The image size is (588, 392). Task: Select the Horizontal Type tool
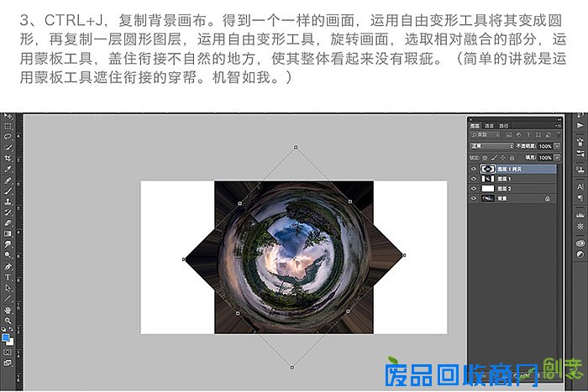coord(8,277)
